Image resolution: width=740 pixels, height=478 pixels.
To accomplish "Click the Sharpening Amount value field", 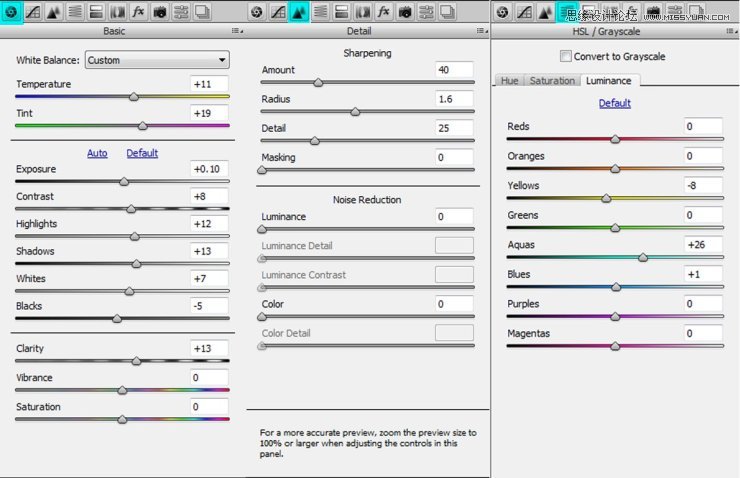I will pos(454,70).
